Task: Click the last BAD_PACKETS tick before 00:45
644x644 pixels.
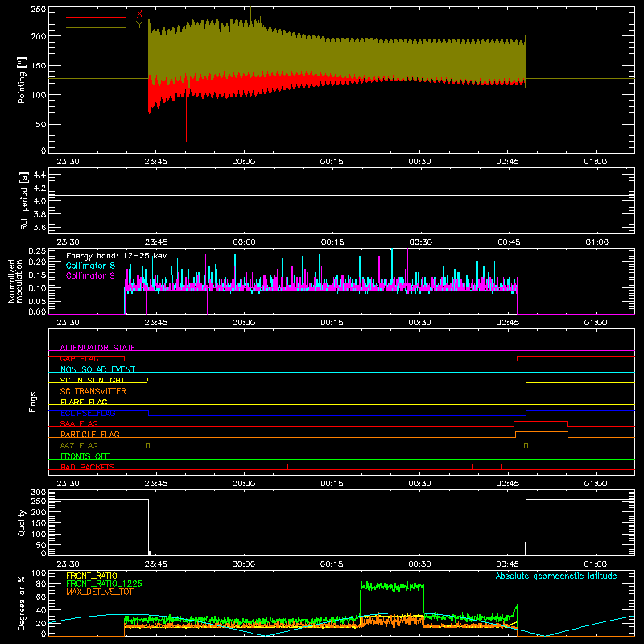Action: coord(502,467)
